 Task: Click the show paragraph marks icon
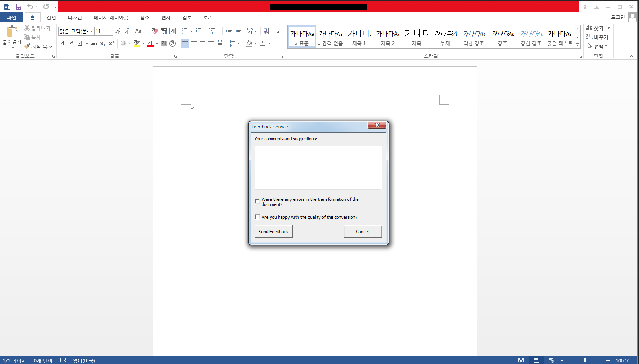coord(279,31)
